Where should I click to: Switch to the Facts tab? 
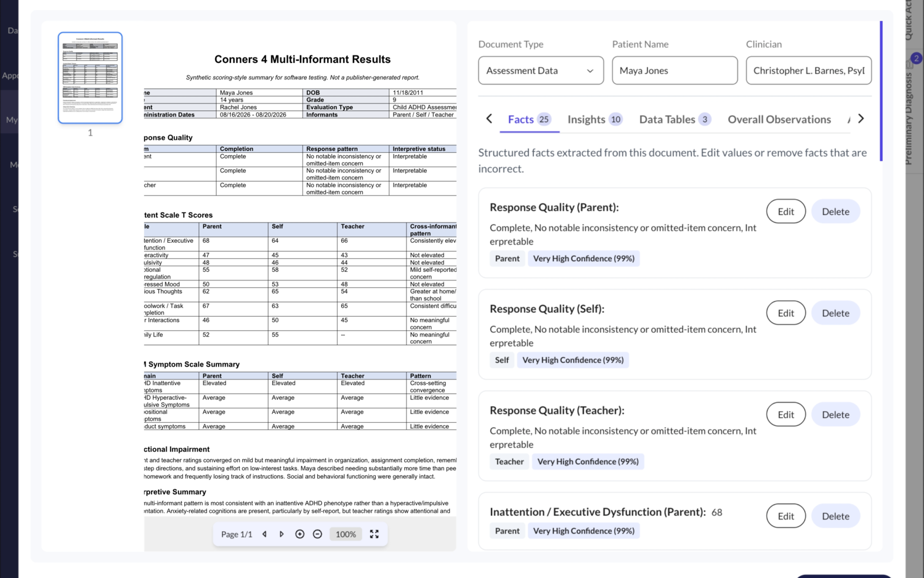coord(529,120)
